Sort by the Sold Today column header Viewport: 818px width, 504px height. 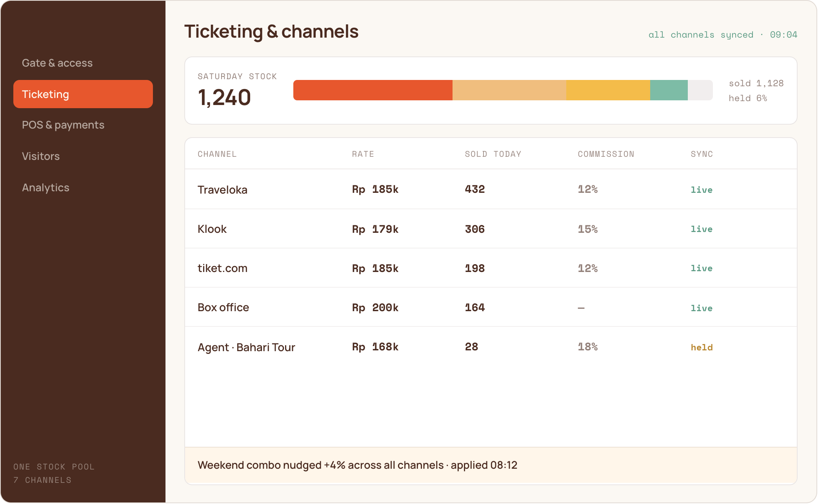click(x=493, y=154)
